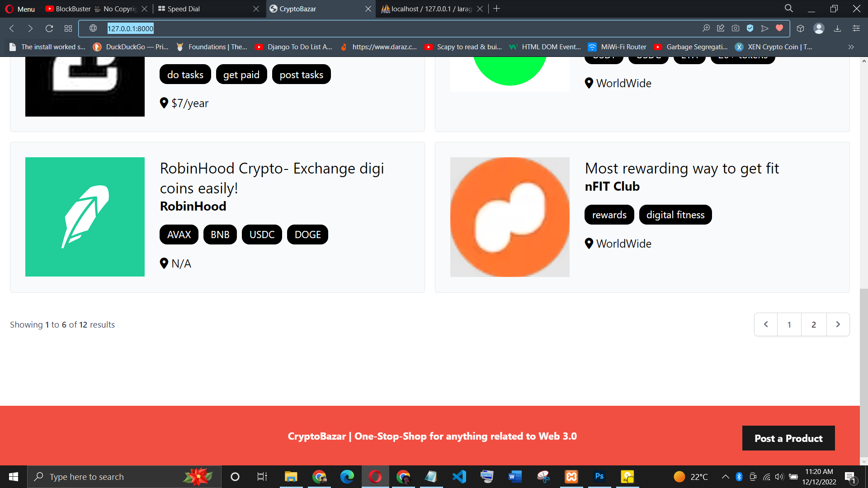This screenshot has height=488, width=868.
Task: Launch Photoshop from the taskbar
Action: [x=599, y=476]
